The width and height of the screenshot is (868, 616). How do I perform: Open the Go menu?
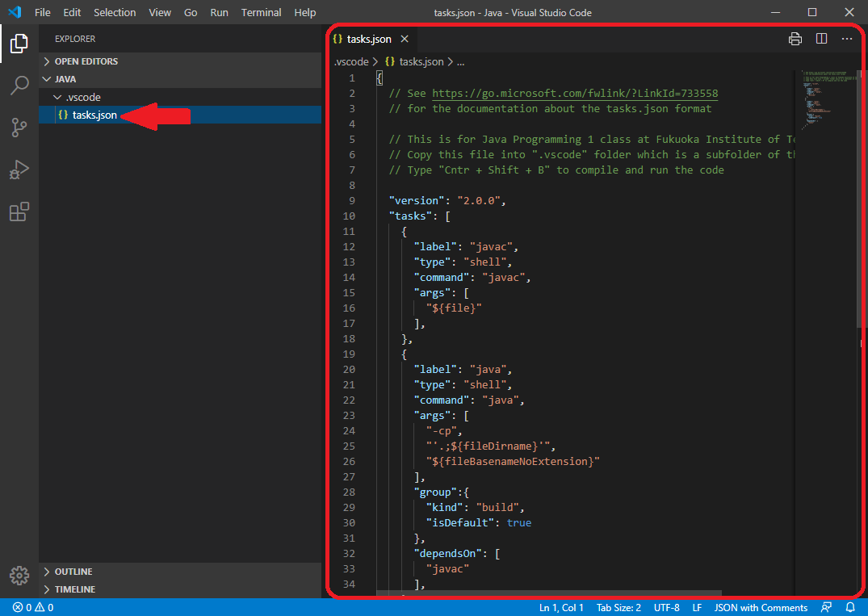pyautogui.click(x=191, y=12)
